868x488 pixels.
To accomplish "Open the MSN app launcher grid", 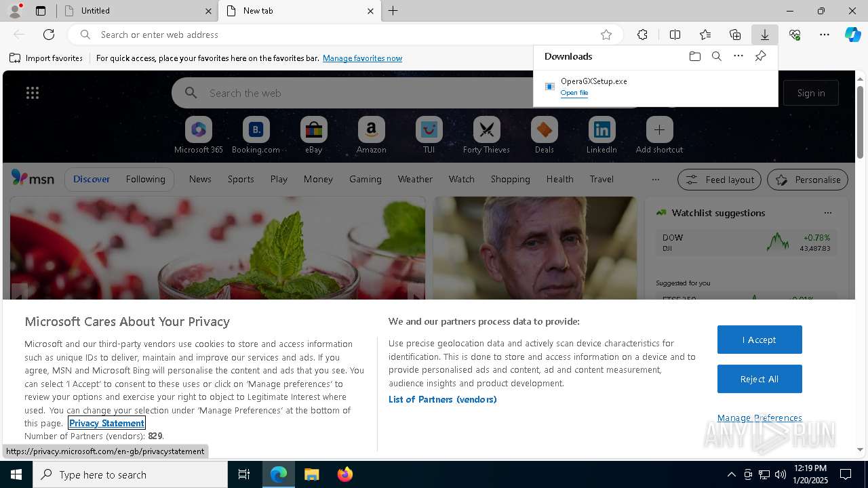I will tap(33, 93).
